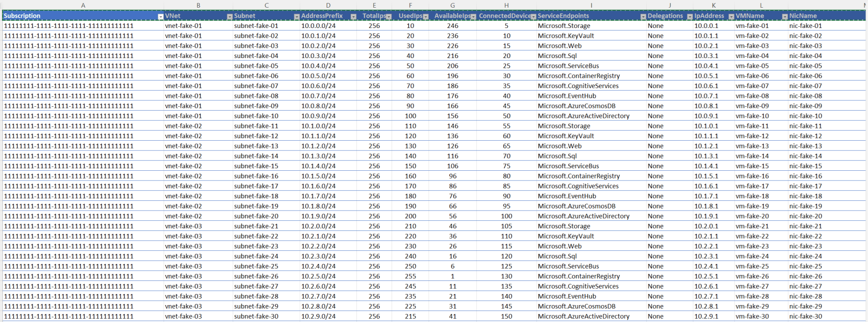Image resolution: width=868 pixels, height=322 pixels.
Task: Click the cell containing 10.2.5.0/24
Action: point(318,276)
